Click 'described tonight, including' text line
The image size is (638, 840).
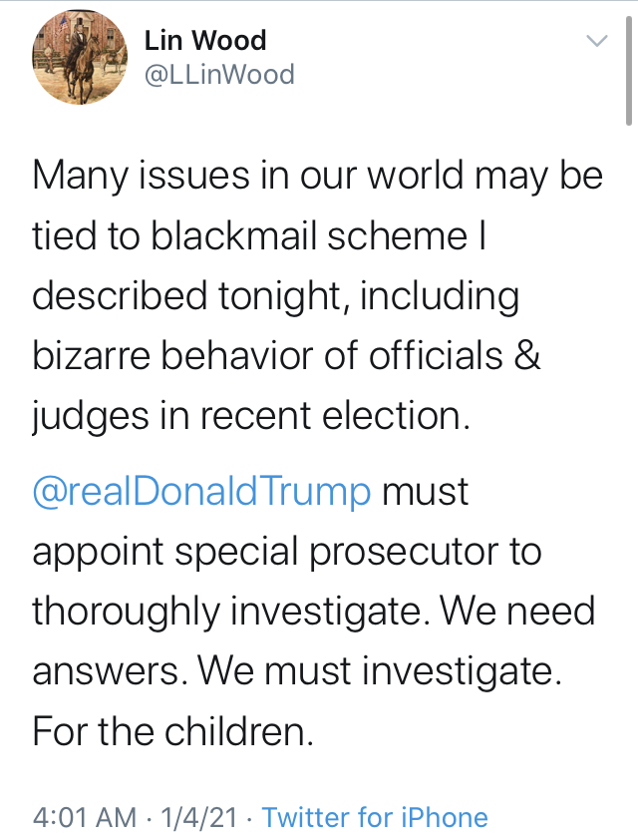276,297
